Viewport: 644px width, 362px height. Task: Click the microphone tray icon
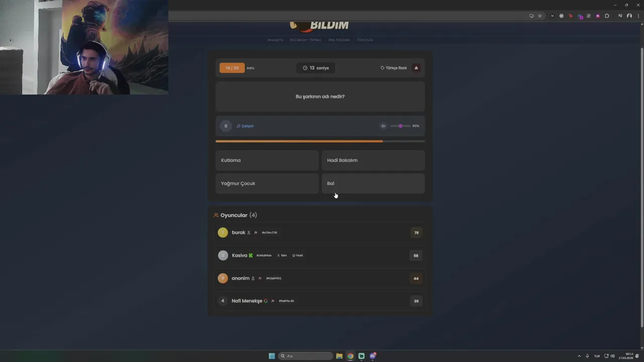[x=587, y=356]
